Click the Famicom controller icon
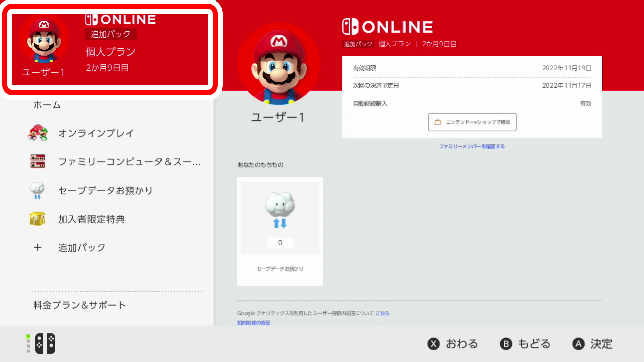 coord(37,161)
